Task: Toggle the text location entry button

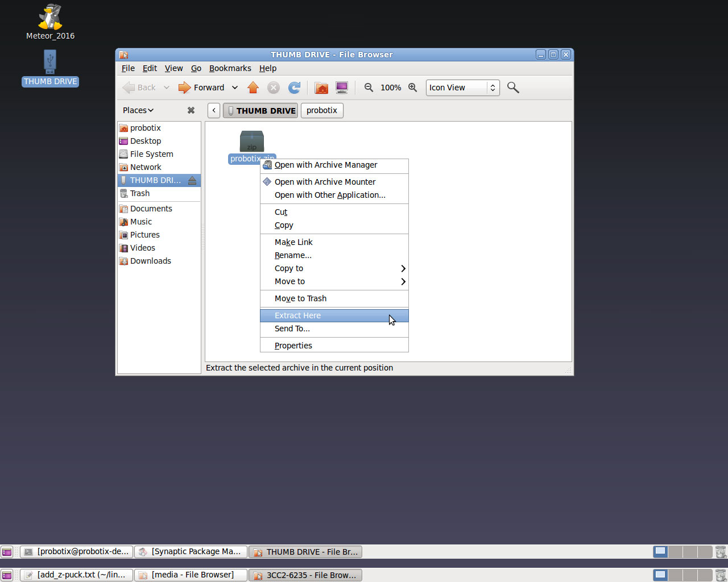Action: click(214, 110)
